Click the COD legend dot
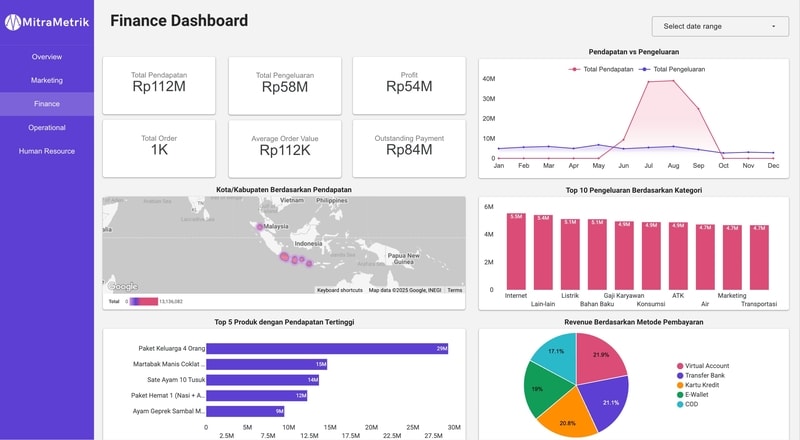Screen dimensions: 800x440 tap(681, 405)
